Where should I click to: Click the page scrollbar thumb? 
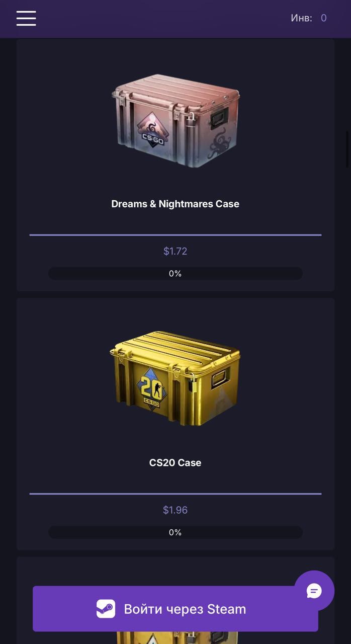pyautogui.click(x=348, y=149)
